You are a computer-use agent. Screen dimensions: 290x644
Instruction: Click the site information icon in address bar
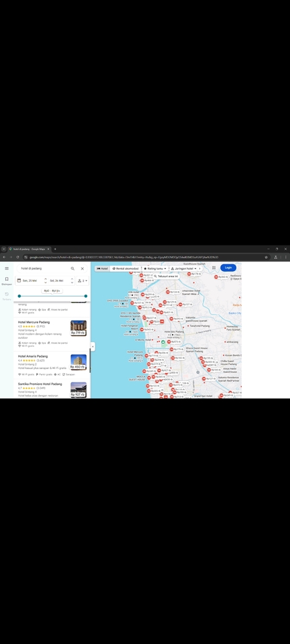tap(26, 257)
